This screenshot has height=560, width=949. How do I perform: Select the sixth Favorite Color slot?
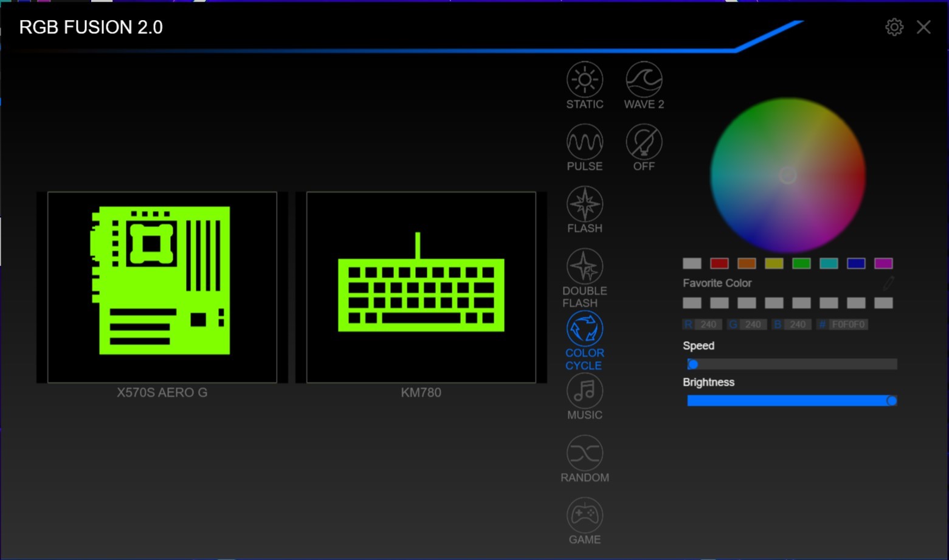pyautogui.click(x=829, y=303)
